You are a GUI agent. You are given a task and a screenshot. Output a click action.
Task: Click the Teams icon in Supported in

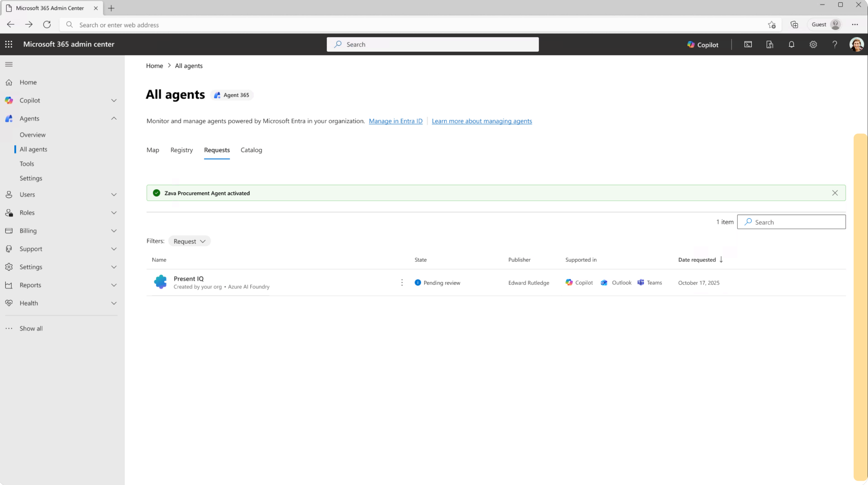(641, 283)
